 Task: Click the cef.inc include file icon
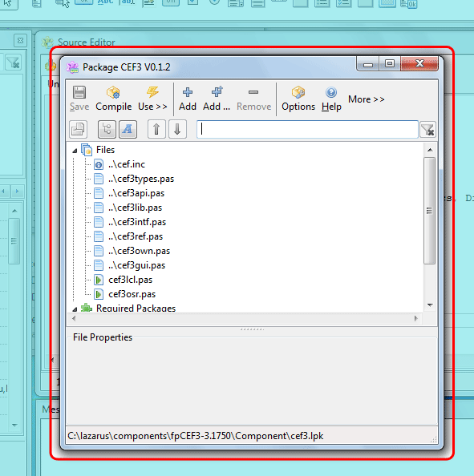99,164
